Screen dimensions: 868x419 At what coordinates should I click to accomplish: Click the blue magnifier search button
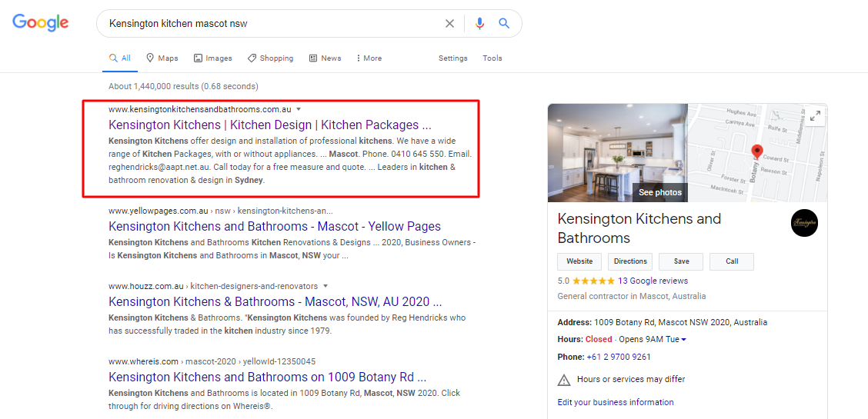[x=504, y=24]
